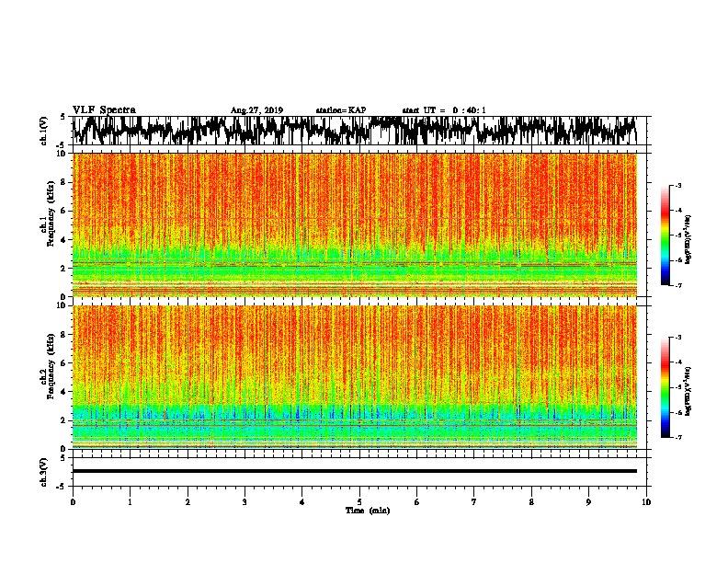Click the 'start UT = 0:40:1' label
The height and width of the screenshot is (563, 728).
tap(444, 110)
